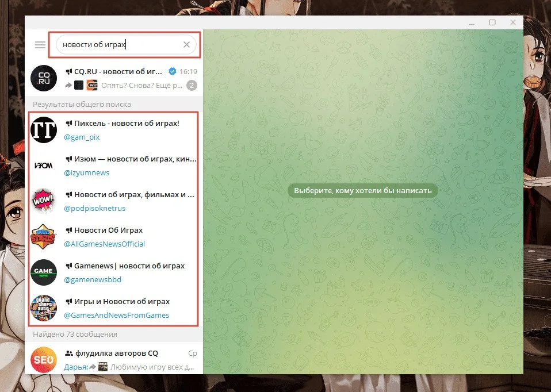The width and height of the screenshot is (551, 392).
Task: Click the 'Найдено 73 сообщения' header
Action: [x=75, y=334]
